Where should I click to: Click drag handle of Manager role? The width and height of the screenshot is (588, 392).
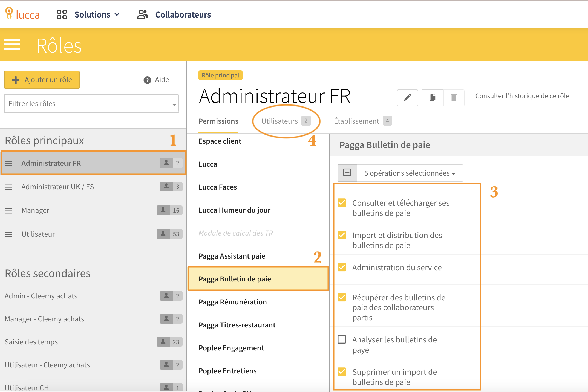tap(8, 211)
